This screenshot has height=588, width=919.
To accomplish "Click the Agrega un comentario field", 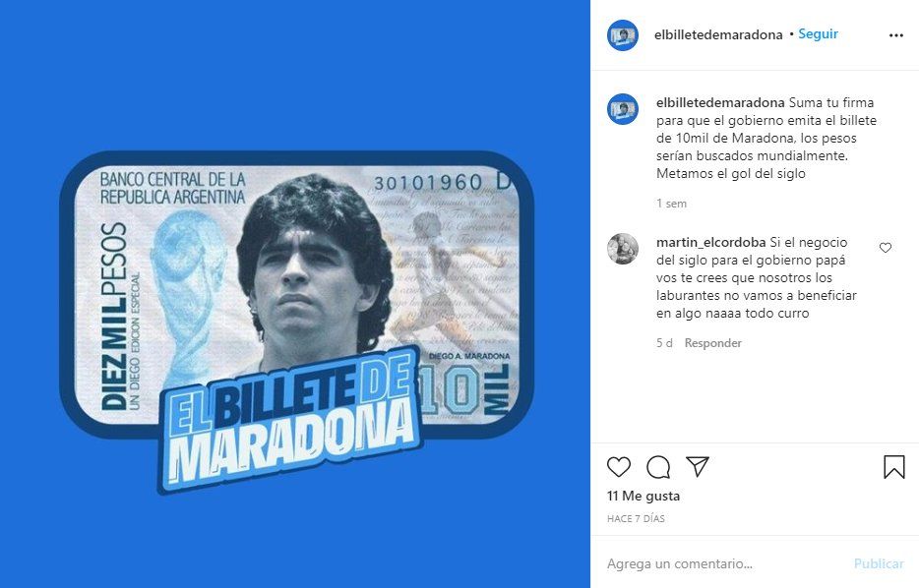I will [x=727, y=563].
